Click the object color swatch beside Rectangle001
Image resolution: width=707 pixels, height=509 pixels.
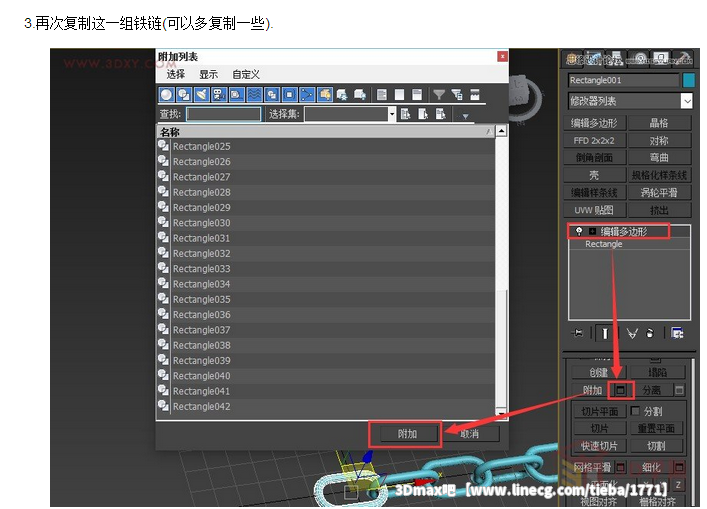(x=688, y=80)
